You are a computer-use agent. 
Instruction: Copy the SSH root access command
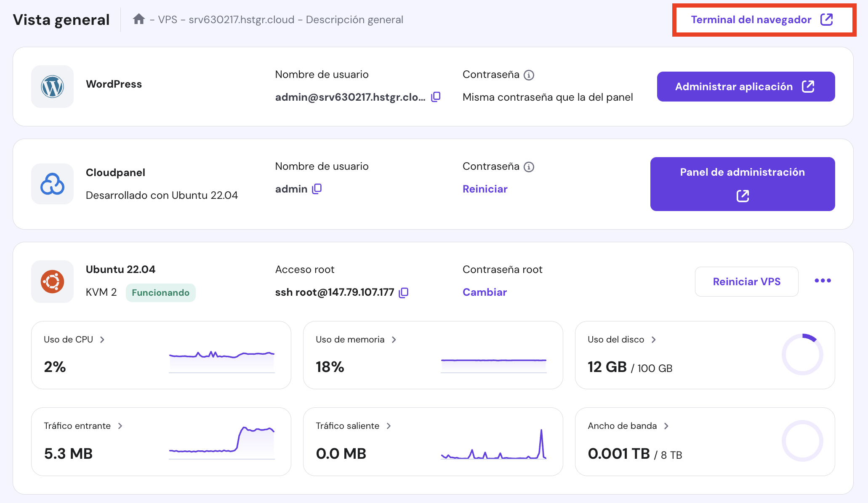click(x=403, y=292)
